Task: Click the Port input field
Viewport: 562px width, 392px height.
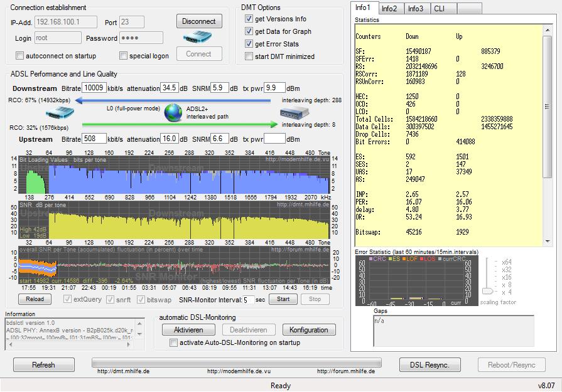Action: [x=132, y=22]
